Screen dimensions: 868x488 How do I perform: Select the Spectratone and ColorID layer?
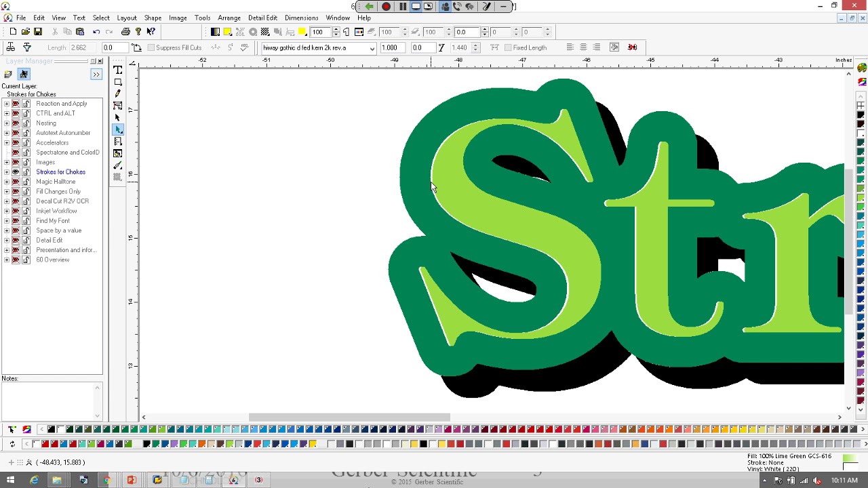tap(68, 152)
